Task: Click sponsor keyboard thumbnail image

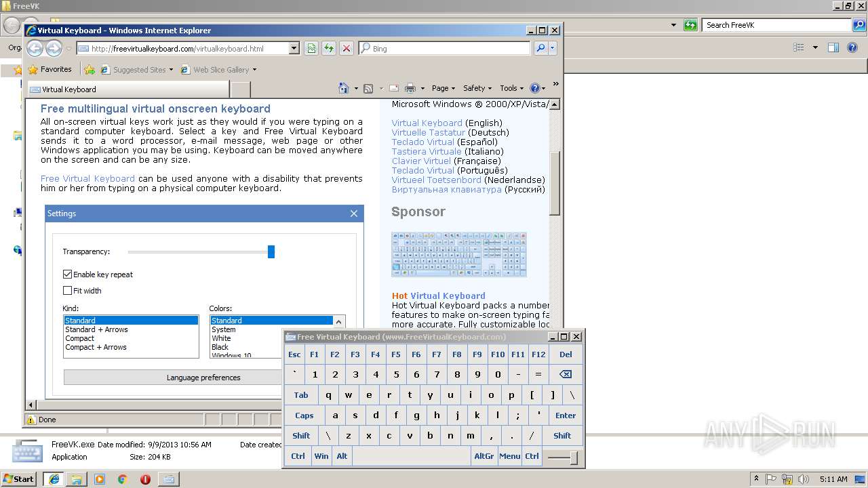Action: coord(459,254)
